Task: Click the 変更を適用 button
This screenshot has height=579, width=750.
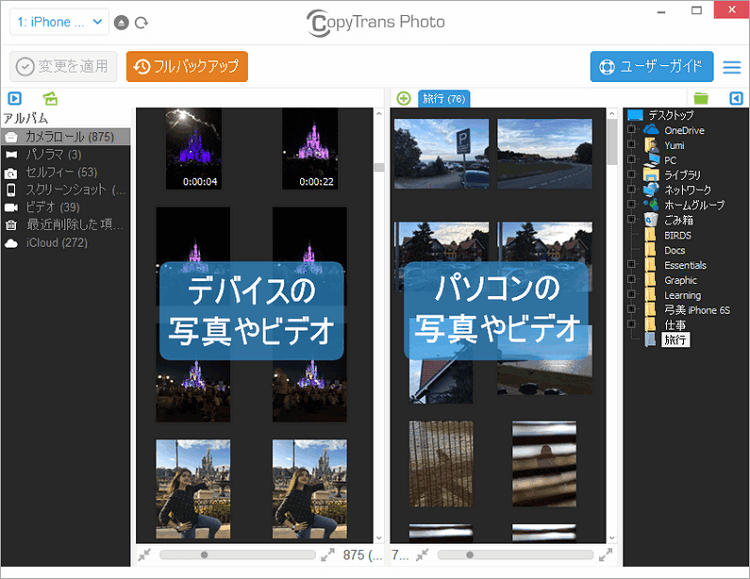Action: (63, 66)
